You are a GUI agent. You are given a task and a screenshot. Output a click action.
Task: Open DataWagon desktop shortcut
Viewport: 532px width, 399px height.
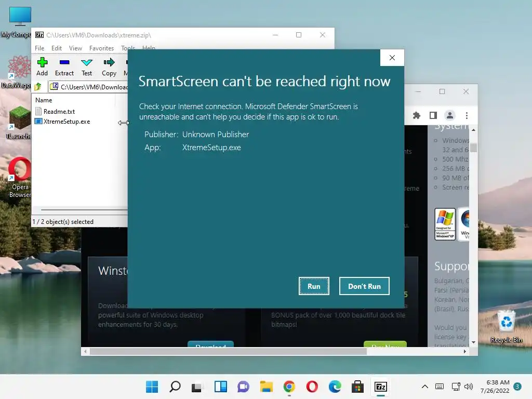tap(19, 72)
